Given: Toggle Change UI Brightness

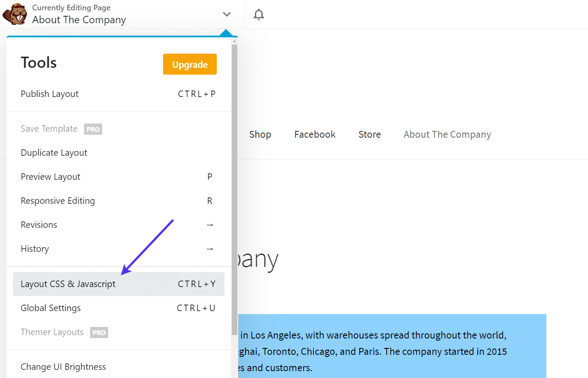Looking at the screenshot, I should [x=64, y=367].
